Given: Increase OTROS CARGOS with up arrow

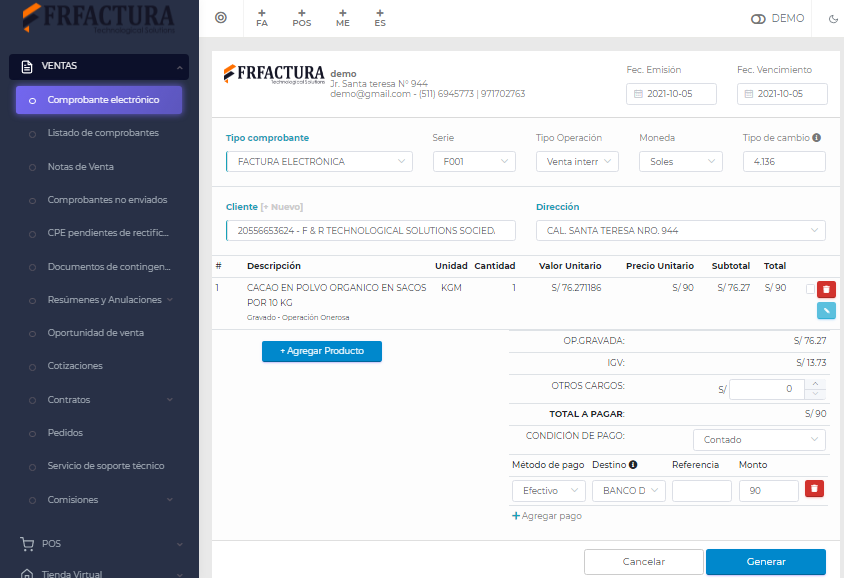Looking at the screenshot, I should tap(815, 384).
